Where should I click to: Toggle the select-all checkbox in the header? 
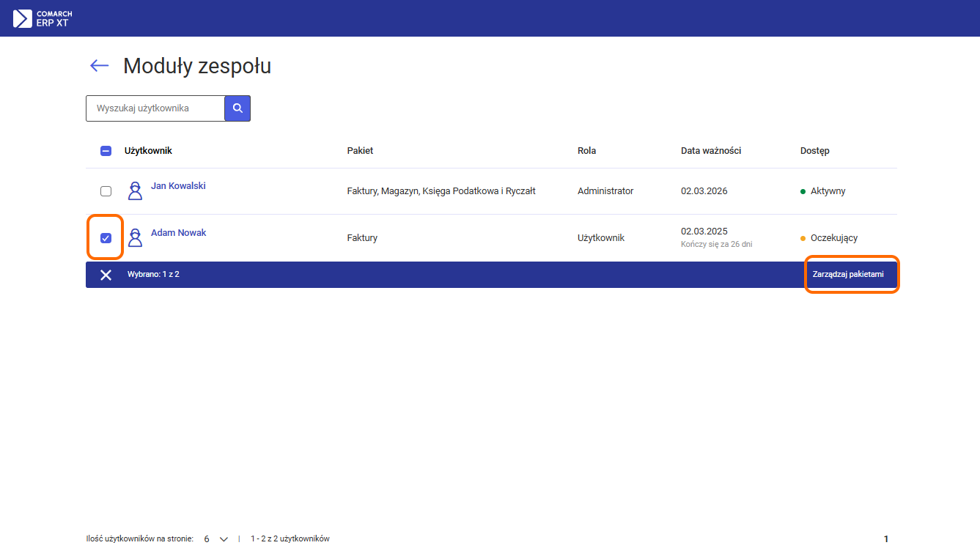pyautogui.click(x=106, y=151)
